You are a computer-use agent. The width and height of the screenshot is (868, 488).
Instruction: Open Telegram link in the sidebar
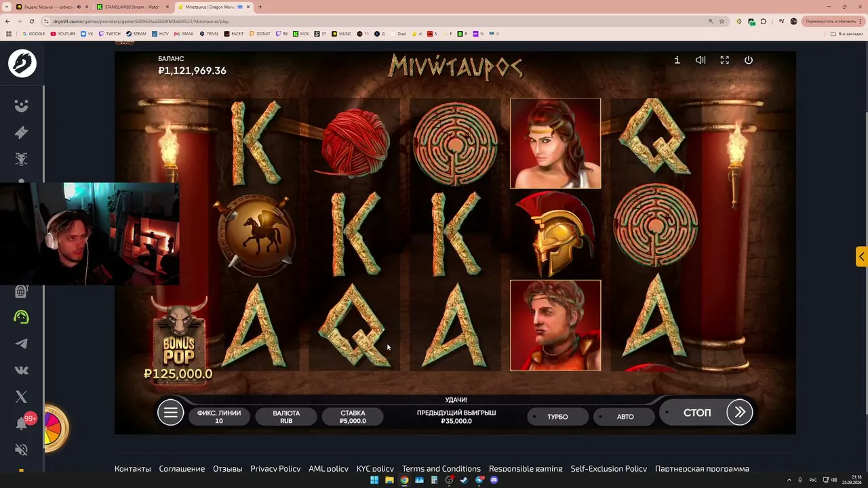tap(22, 344)
